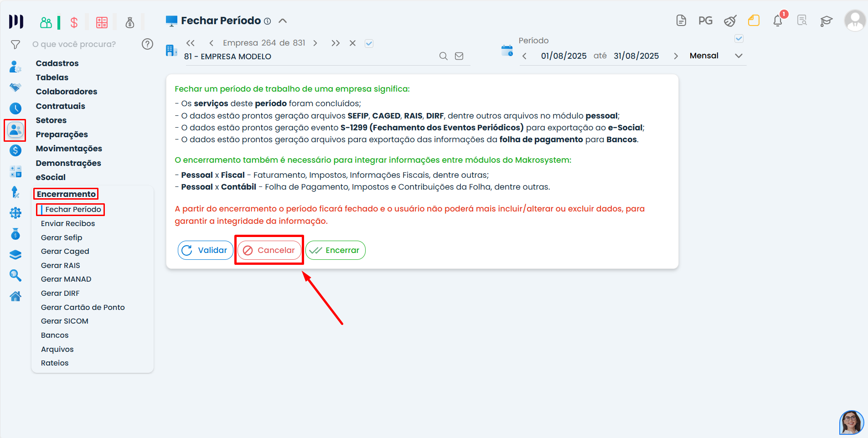Click the end date 31/08/2025 field

click(636, 56)
